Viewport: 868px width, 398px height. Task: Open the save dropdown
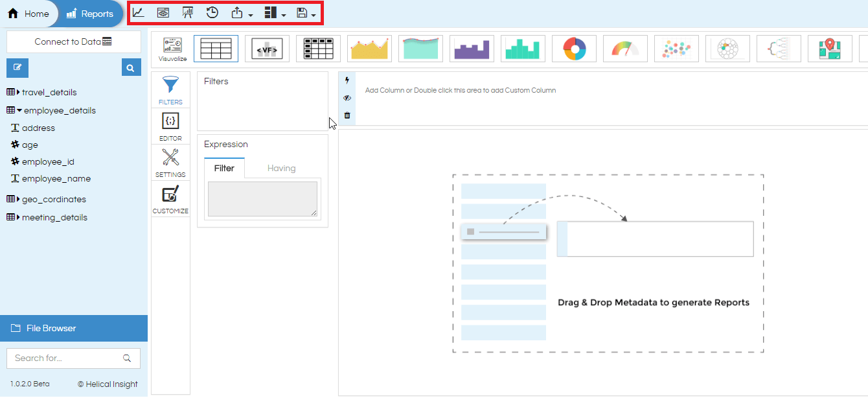pos(306,13)
